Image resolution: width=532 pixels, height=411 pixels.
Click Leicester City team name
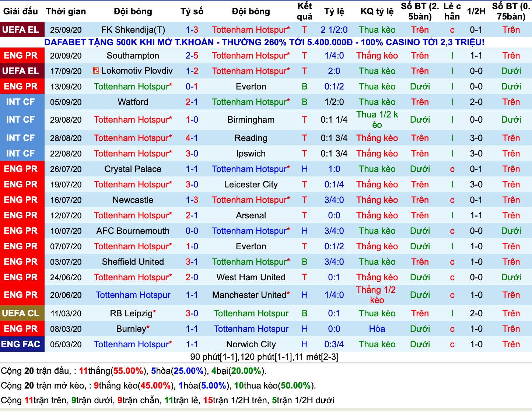point(251,185)
